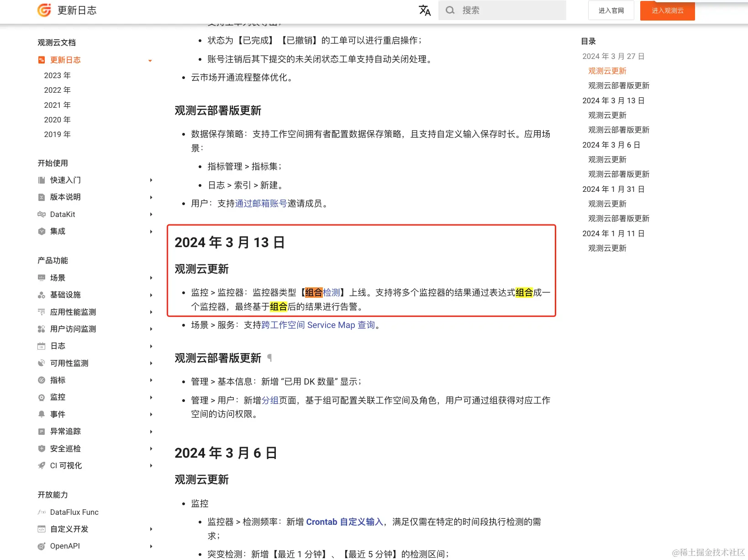Open the 2019 年 changelog entry
This screenshot has height=560, width=748.
pos(57,134)
